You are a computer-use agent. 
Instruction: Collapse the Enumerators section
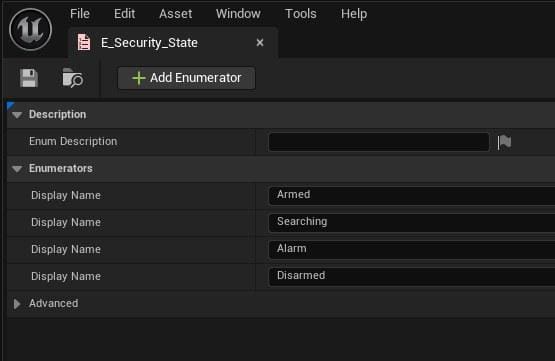[x=17, y=169]
